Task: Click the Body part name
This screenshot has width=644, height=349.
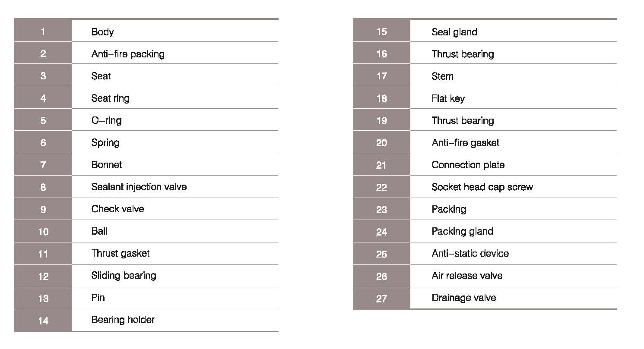Action: [x=102, y=32]
